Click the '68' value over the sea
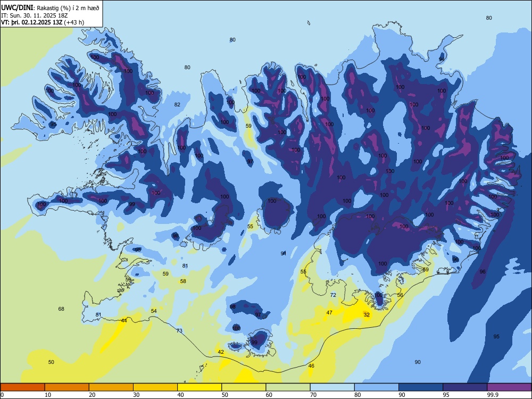Viewport: 532px width, 399px height. tap(61, 309)
